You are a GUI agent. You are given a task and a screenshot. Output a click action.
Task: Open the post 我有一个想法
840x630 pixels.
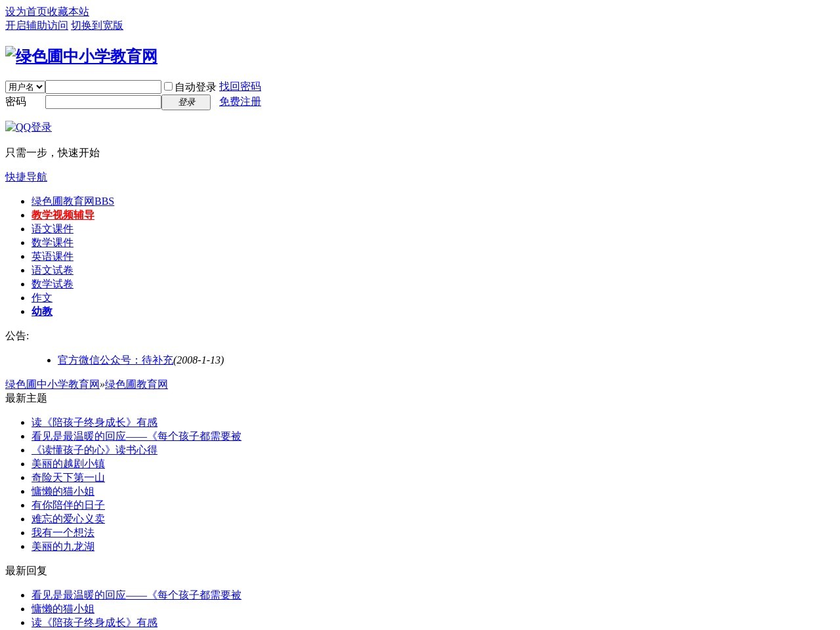63,533
